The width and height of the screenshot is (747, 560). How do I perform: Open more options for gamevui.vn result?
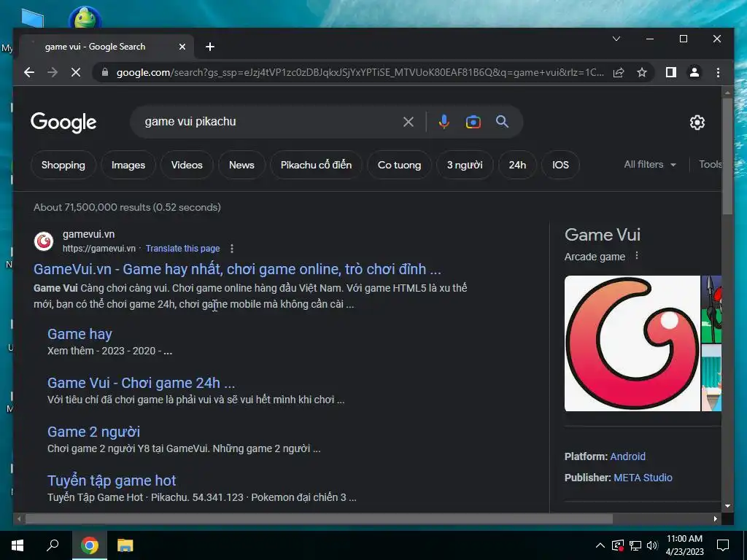[x=232, y=248]
